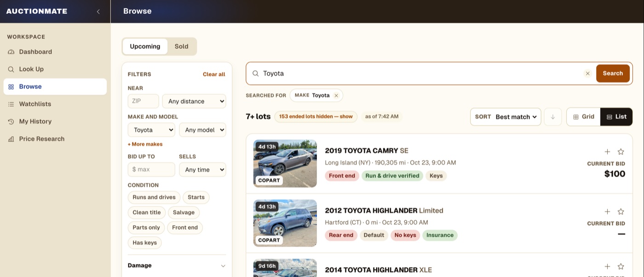Viewport: 644px width, 277px height.
Task: Click the Keys tag on the Camry
Action: 436,176
